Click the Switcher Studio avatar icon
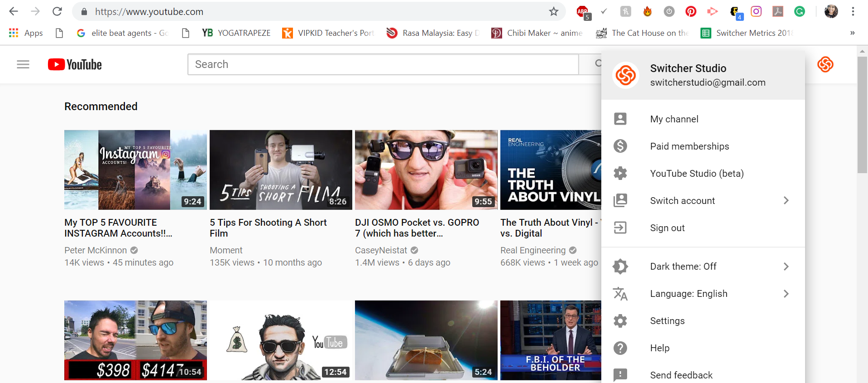 tap(825, 64)
